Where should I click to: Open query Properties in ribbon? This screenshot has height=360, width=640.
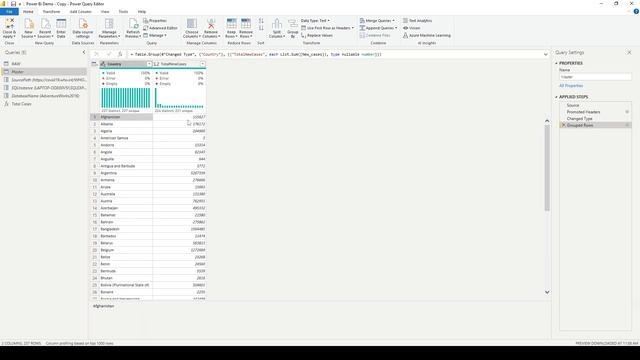pos(155,20)
